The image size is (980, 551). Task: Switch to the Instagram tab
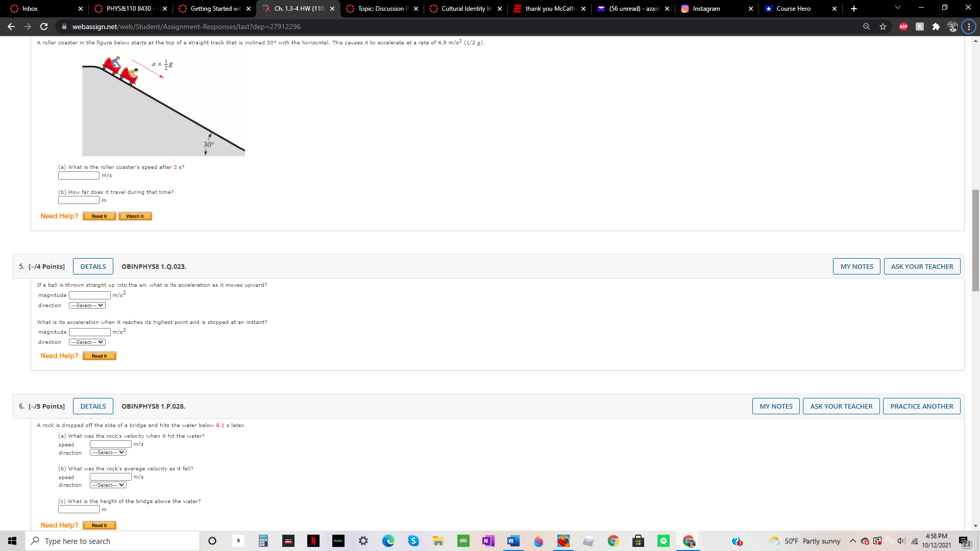(707, 9)
